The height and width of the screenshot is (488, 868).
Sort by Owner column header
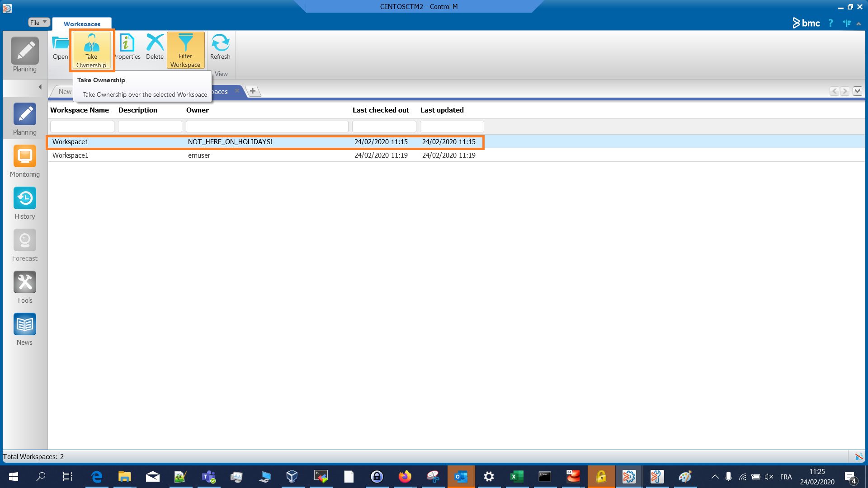(x=198, y=110)
